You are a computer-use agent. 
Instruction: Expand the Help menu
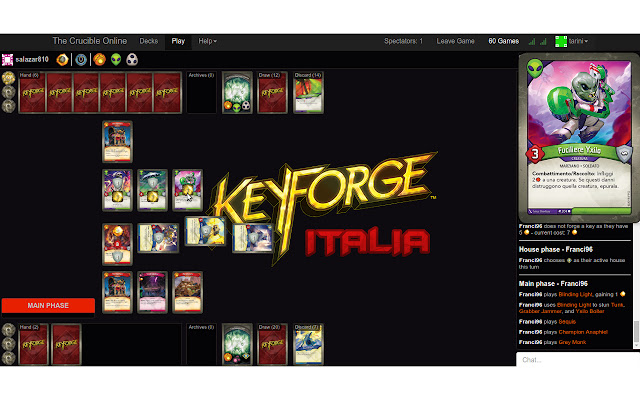click(x=207, y=41)
